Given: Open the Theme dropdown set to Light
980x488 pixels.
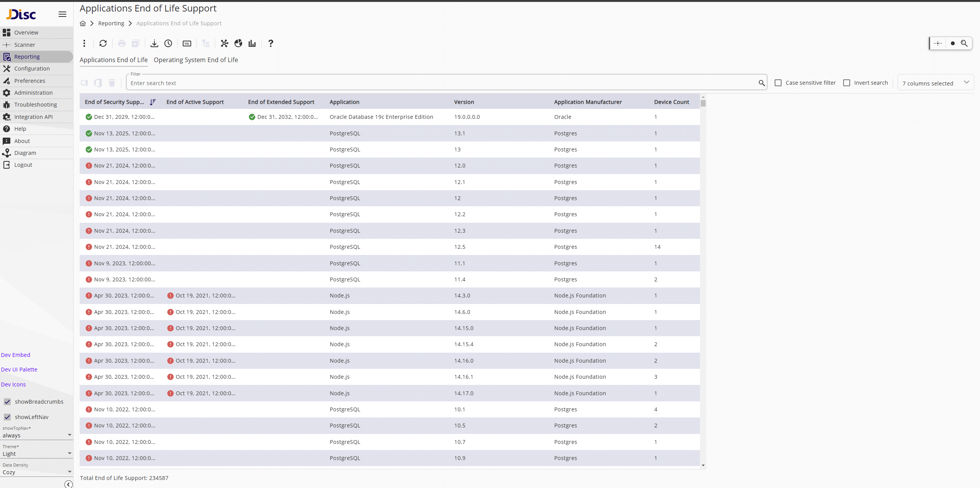Looking at the screenshot, I should [36, 453].
